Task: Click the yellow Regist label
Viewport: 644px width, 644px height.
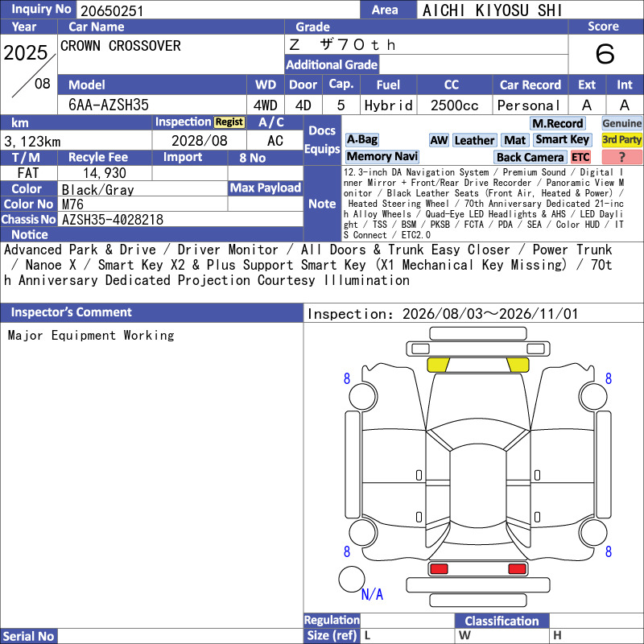Action: (x=229, y=122)
